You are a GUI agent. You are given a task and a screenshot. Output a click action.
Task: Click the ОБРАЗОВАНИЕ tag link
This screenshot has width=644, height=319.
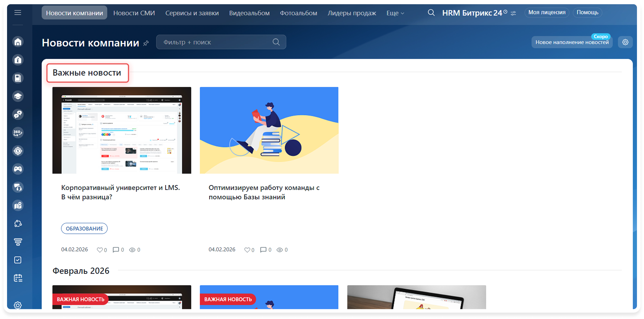coord(84,228)
